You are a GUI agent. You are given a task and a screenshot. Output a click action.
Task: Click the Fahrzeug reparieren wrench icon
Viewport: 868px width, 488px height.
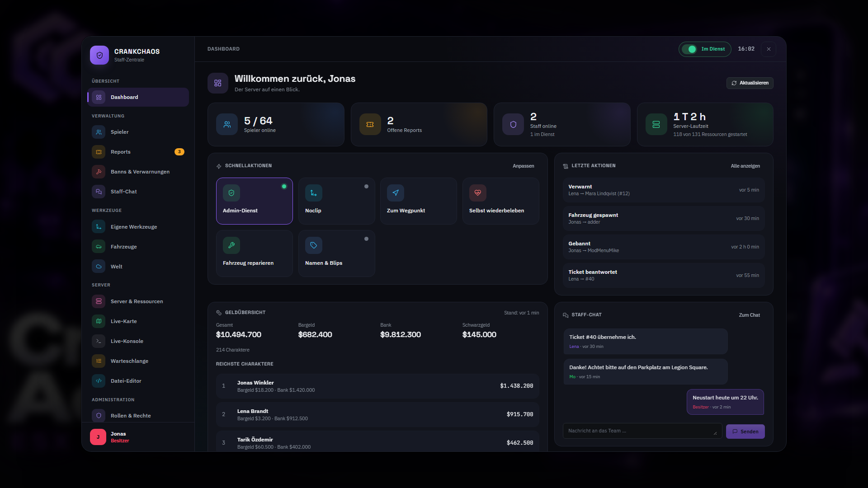pyautogui.click(x=231, y=245)
